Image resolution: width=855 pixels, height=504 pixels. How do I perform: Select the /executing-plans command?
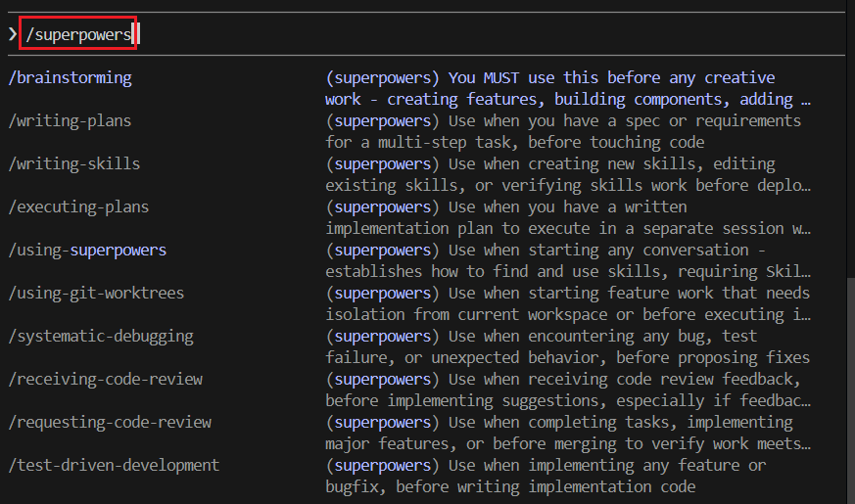[x=78, y=207]
